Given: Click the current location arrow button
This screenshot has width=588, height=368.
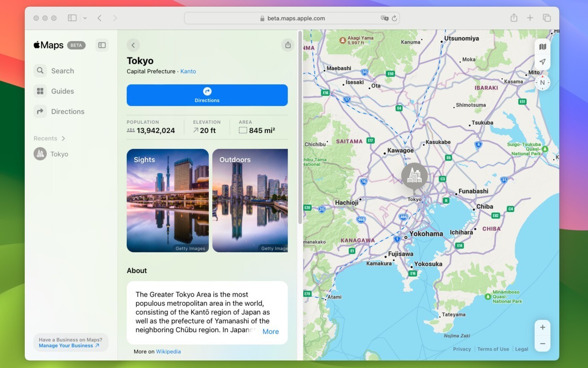Looking at the screenshot, I should click(x=543, y=62).
